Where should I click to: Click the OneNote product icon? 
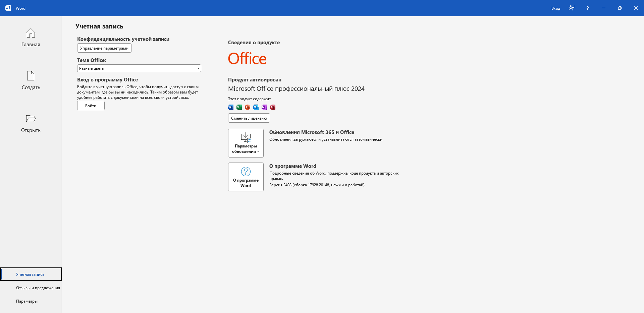(264, 107)
